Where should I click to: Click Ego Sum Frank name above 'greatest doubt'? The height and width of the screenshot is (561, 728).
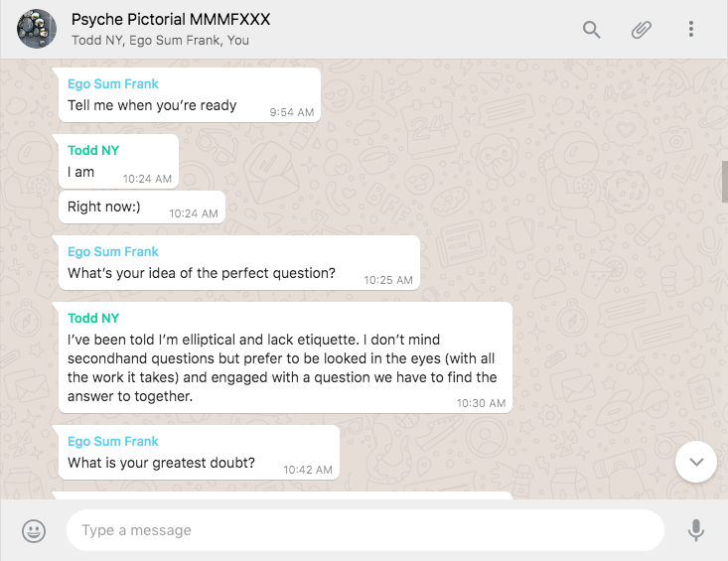click(113, 442)
